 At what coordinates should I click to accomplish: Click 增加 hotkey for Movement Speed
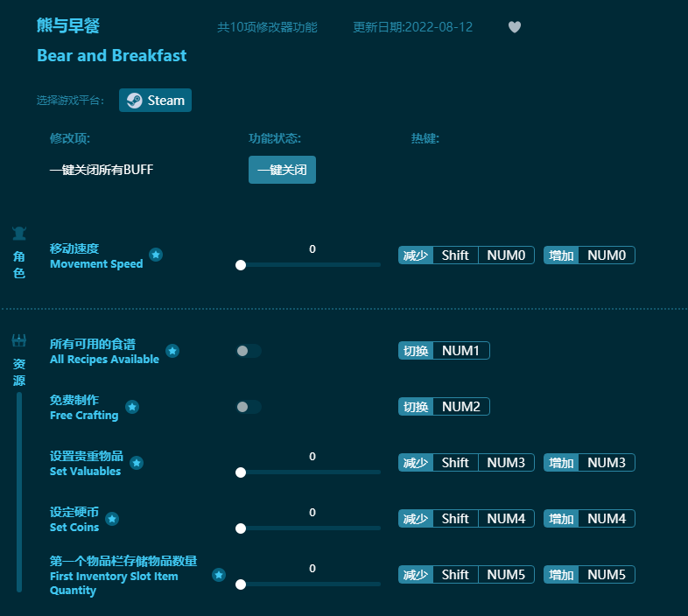click(x=561, y=255)
